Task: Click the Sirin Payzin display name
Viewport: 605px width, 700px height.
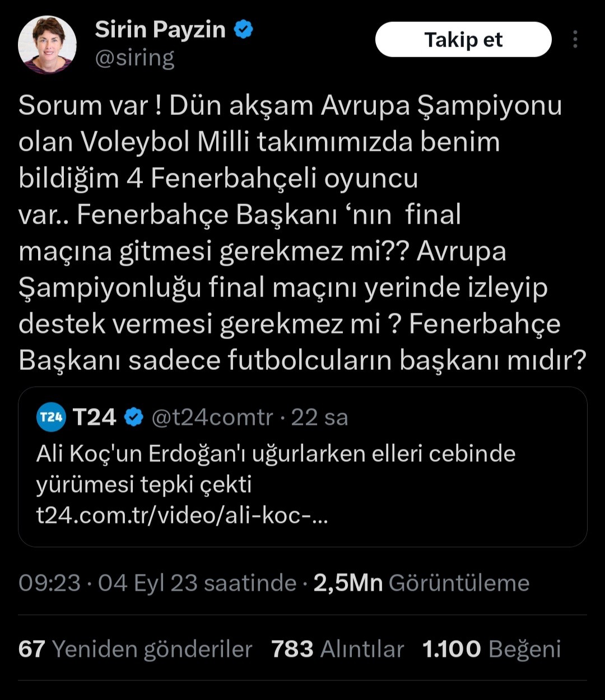Action: [160, 30]
